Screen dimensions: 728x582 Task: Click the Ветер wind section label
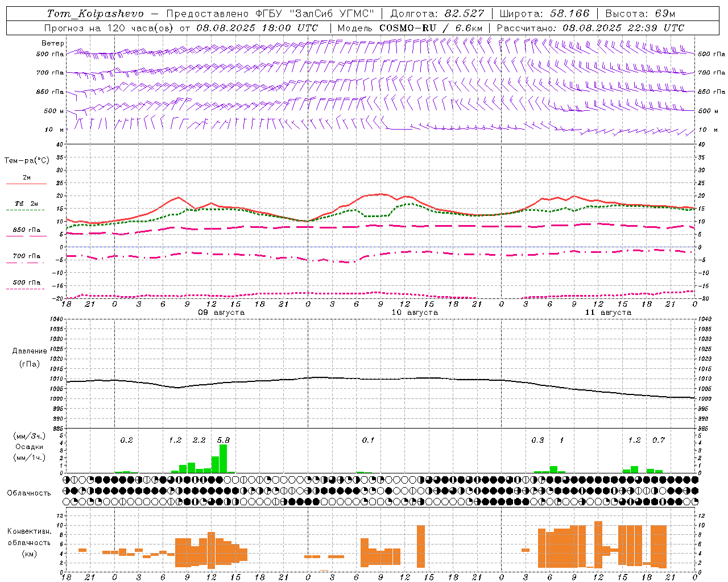pos(53,43)
